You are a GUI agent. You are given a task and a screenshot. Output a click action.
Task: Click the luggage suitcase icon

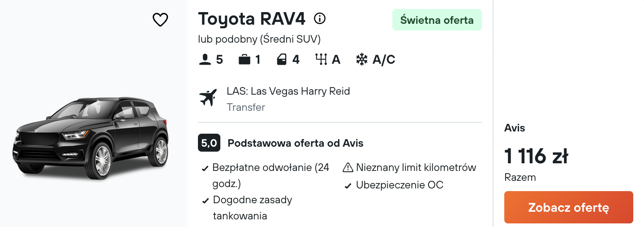coord(245,59)
